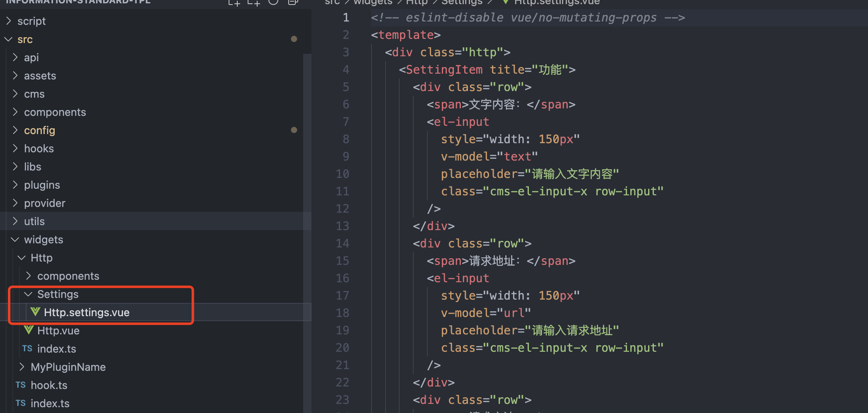Collapse the widgets folder
Screen dimensions: 868x413
click(x=15, y=240)
